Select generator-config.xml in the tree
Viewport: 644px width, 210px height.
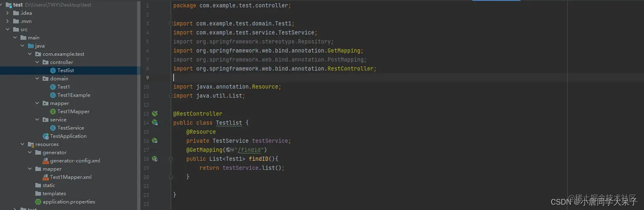75,161
